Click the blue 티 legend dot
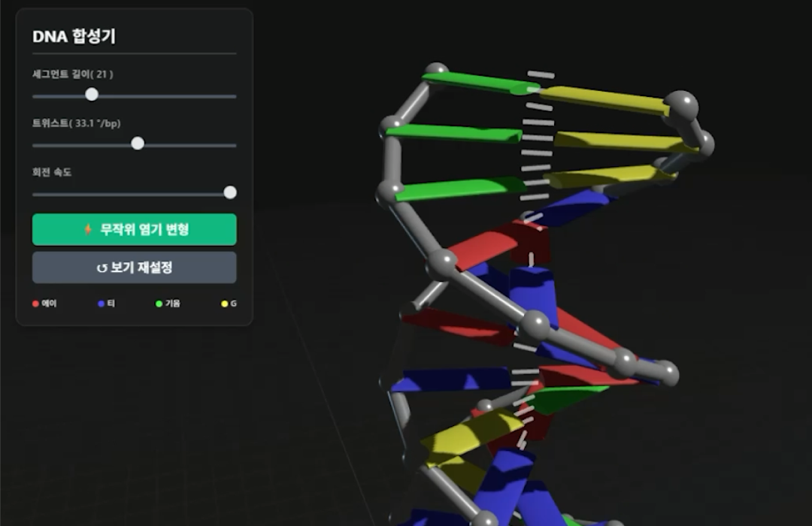 101,304
